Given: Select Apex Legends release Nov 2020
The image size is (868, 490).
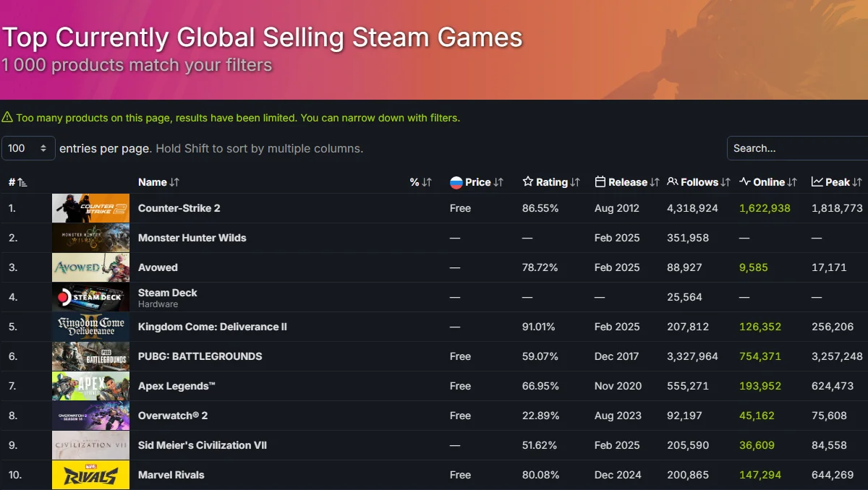Looking at the screenshot, I should 618,386.
